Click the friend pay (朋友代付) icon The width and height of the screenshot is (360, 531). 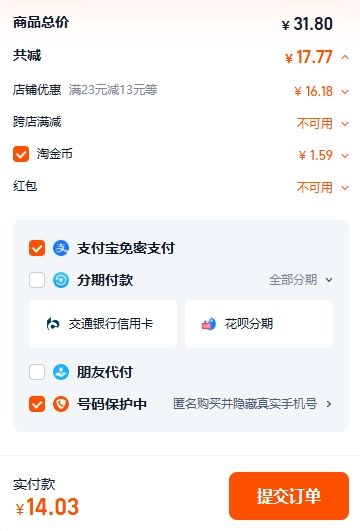[61, 372]
